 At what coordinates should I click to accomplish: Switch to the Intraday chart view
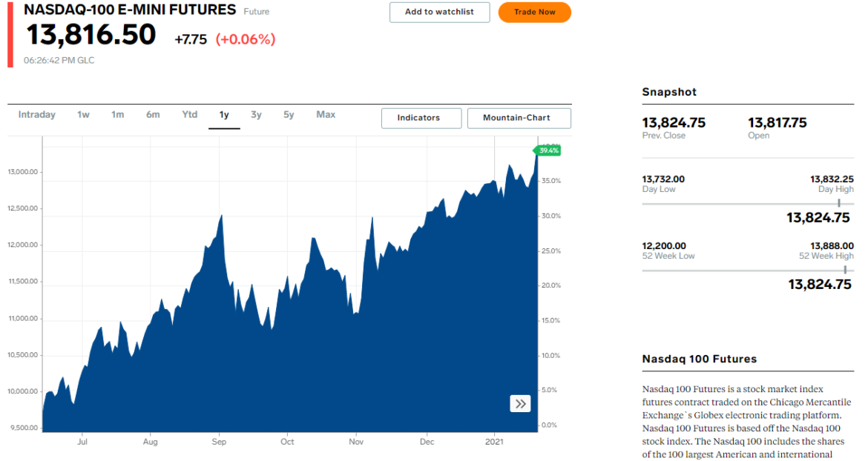point(36,115)
